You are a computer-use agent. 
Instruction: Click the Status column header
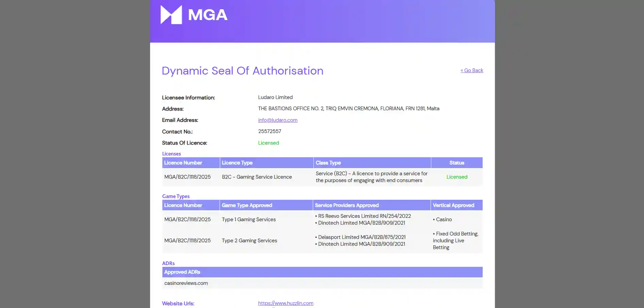(457, 163)
